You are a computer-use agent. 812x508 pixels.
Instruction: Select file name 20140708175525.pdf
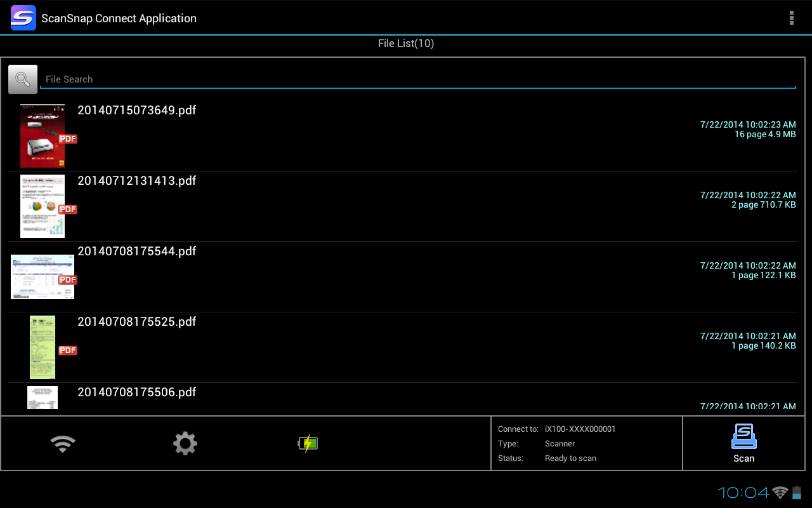(x=137, y=322)
